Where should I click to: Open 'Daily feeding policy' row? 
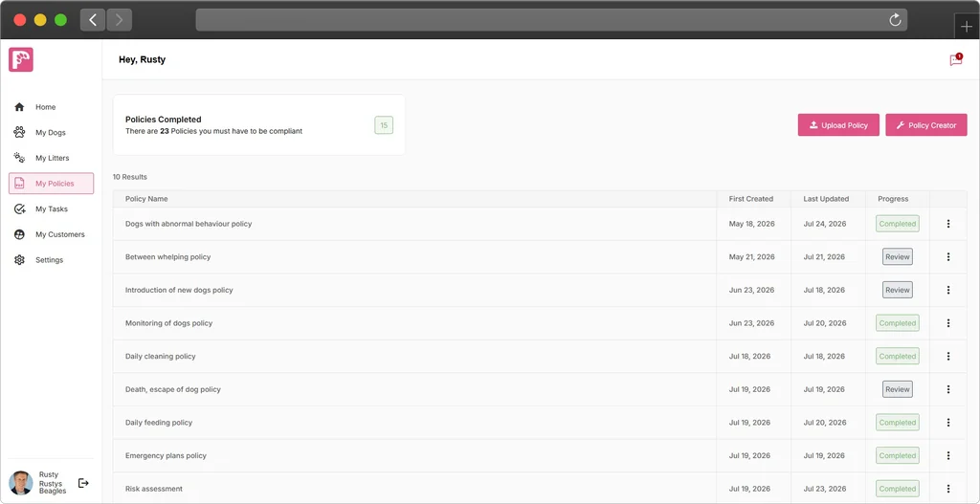(x=540, y=422)
